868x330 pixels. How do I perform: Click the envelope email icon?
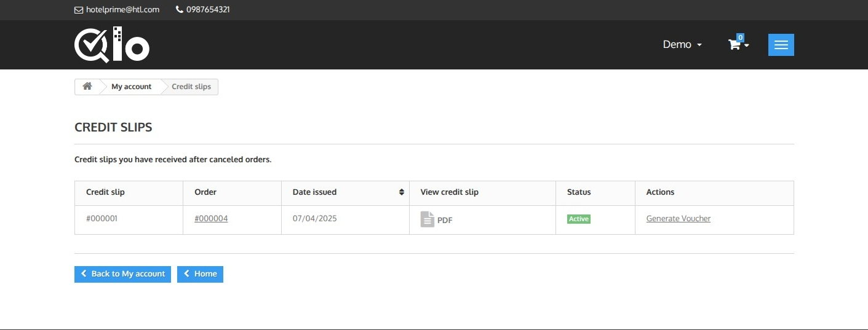pos(78,10)
